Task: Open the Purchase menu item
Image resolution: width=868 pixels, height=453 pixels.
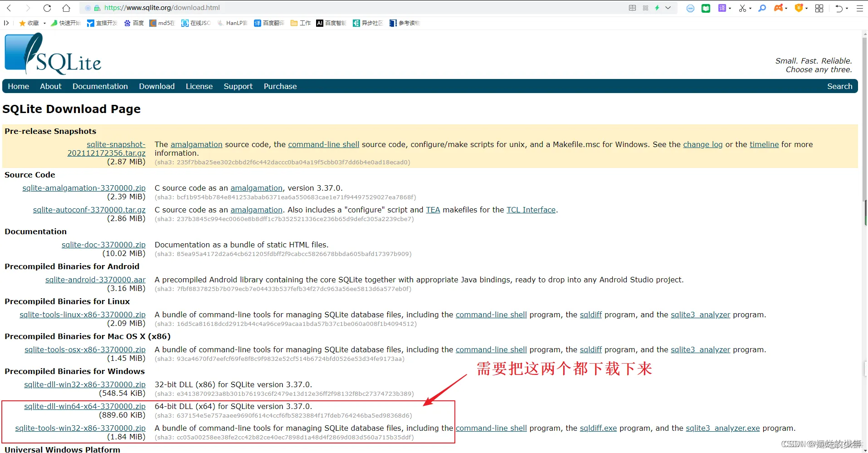Action: point(280,86)
